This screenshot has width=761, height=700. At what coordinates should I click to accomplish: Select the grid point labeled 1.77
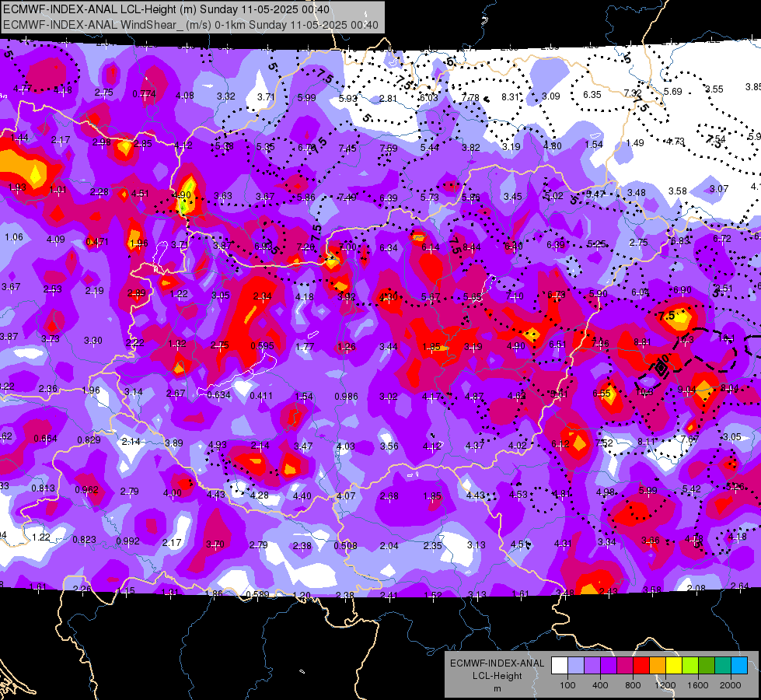click(x=305, y=347)
